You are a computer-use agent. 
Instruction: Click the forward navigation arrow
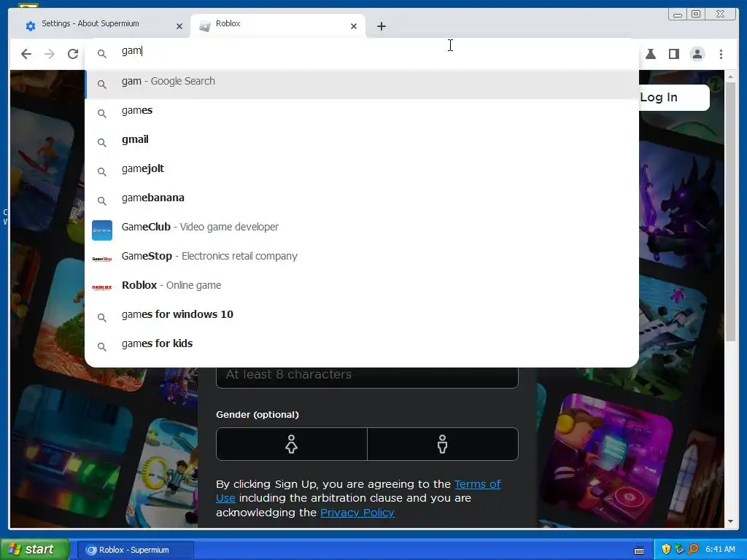pos(50,54)
